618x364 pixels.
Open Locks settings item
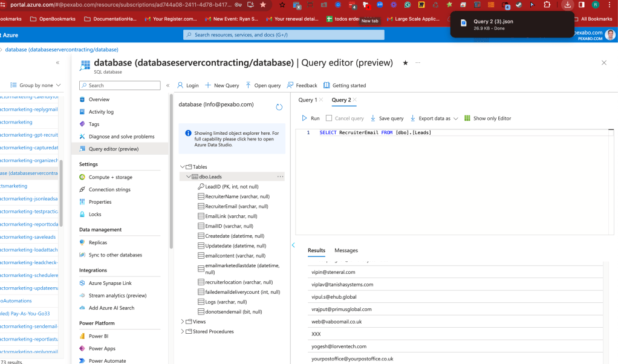(x=95, y=214)
